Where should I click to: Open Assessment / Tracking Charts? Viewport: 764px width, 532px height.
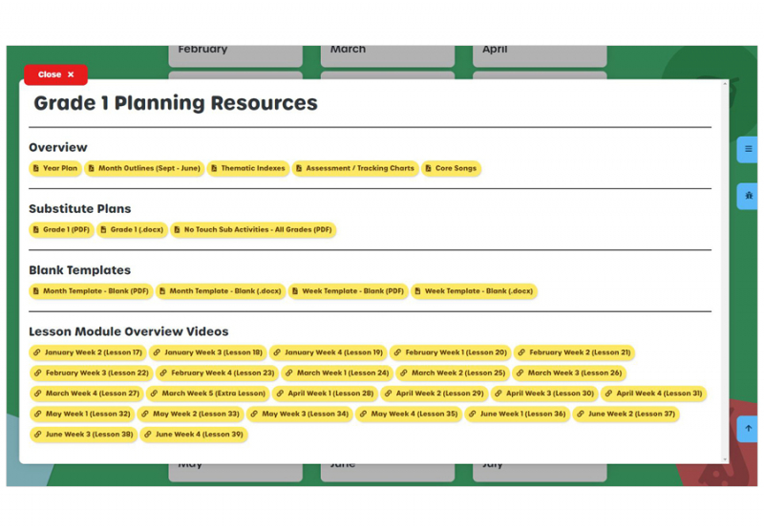point(354,168)
